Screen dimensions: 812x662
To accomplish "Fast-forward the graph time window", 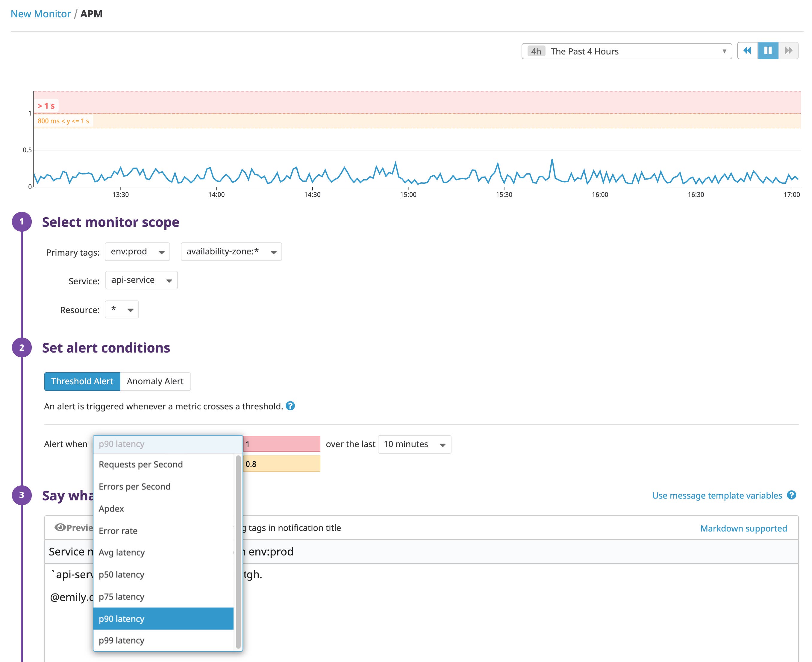I will click(789, 50).
